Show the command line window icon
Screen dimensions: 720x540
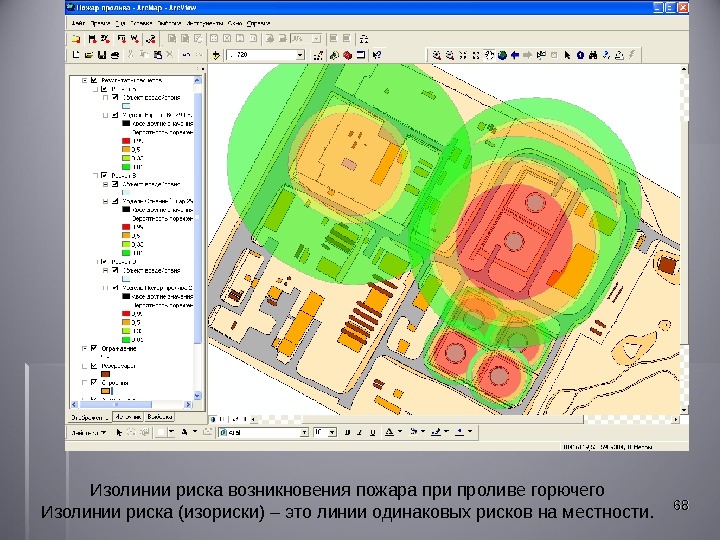361,55
